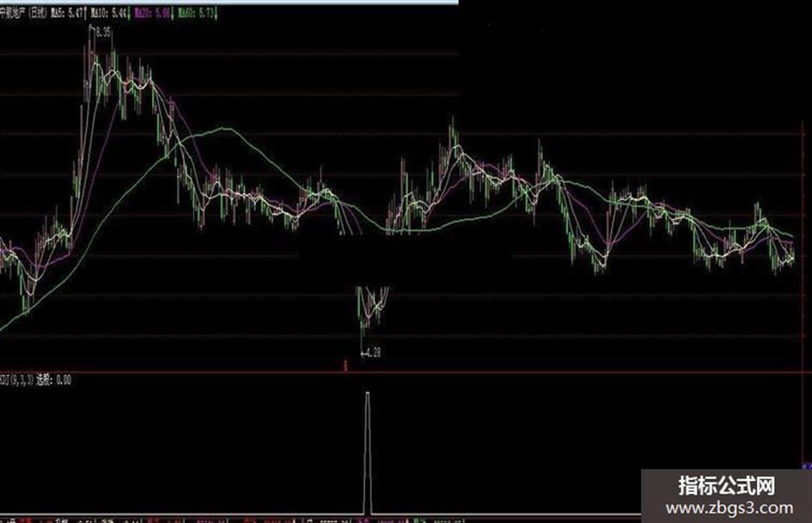Click the red marker above KDJ panel
812x523 pixels.
(x=345, y=366)
